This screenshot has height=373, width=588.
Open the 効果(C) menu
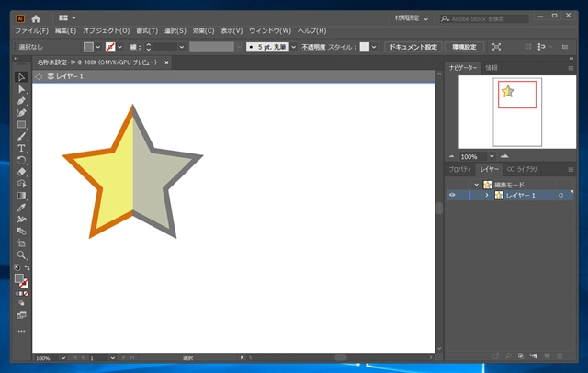point(203,30)
